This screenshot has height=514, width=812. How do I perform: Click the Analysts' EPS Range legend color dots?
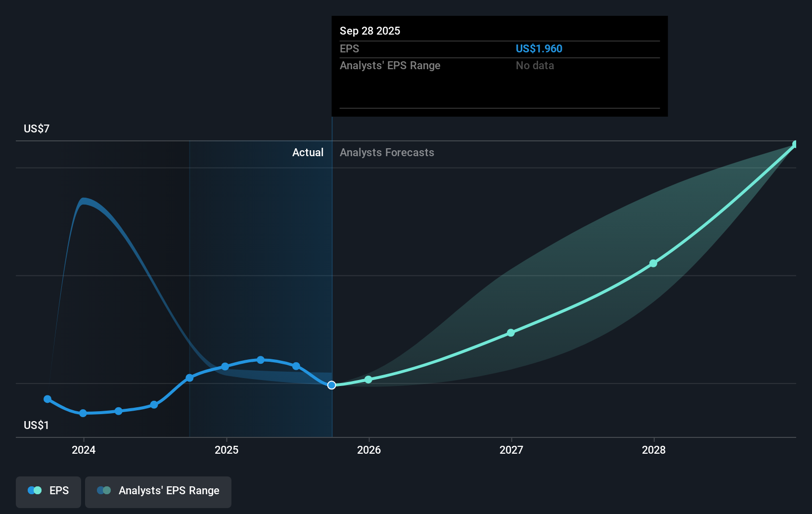click(104, 490)
